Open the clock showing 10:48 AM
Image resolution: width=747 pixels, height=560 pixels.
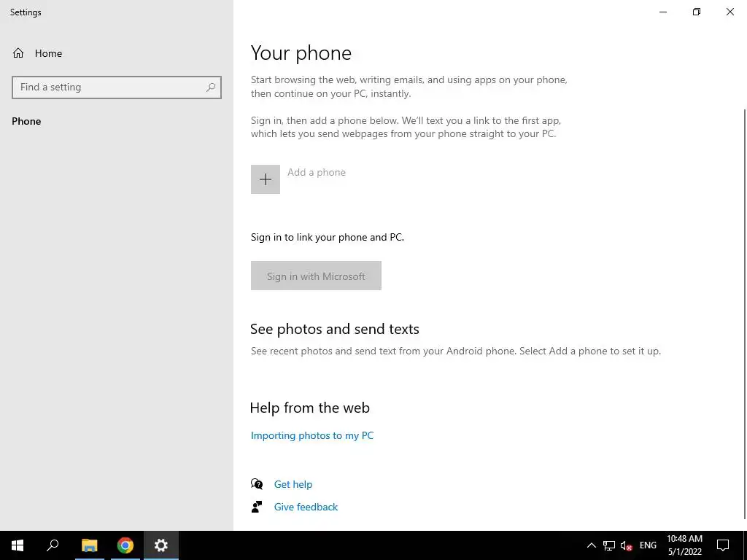[684, 545]
